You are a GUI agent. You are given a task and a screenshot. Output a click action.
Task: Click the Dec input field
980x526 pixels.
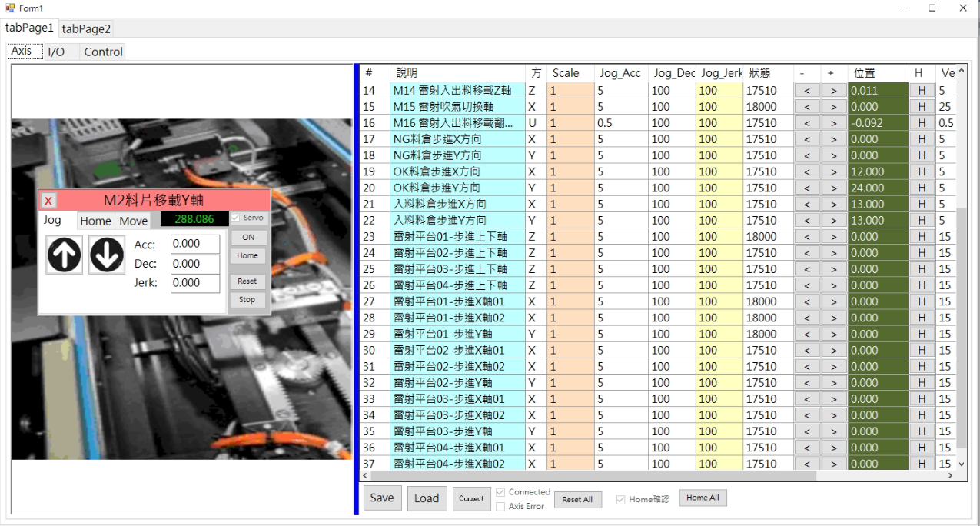coord(195,264)
